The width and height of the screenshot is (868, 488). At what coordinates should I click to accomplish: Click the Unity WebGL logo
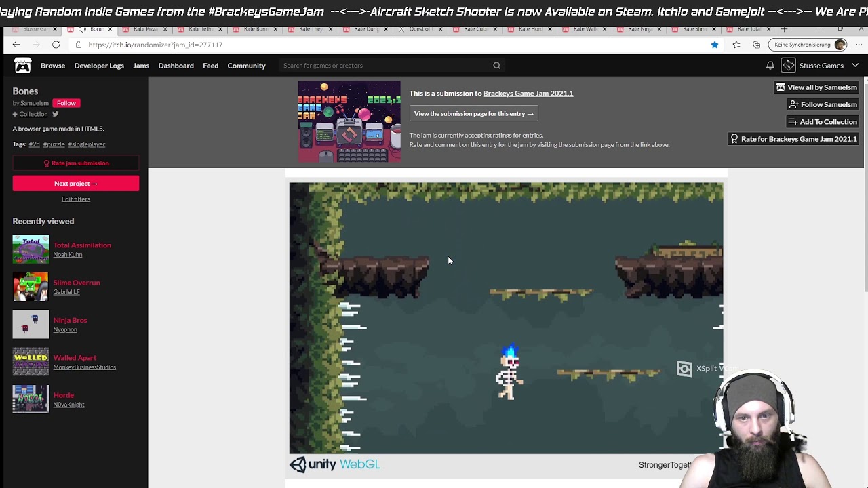335,464
